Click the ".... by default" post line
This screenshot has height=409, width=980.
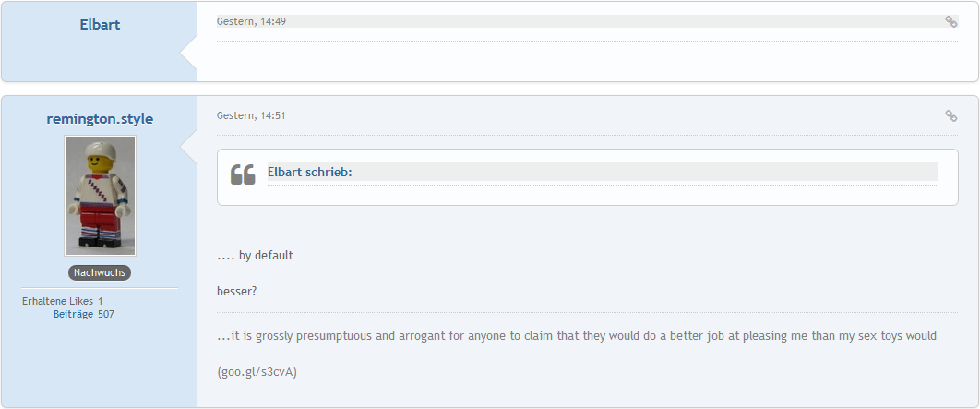255,255
